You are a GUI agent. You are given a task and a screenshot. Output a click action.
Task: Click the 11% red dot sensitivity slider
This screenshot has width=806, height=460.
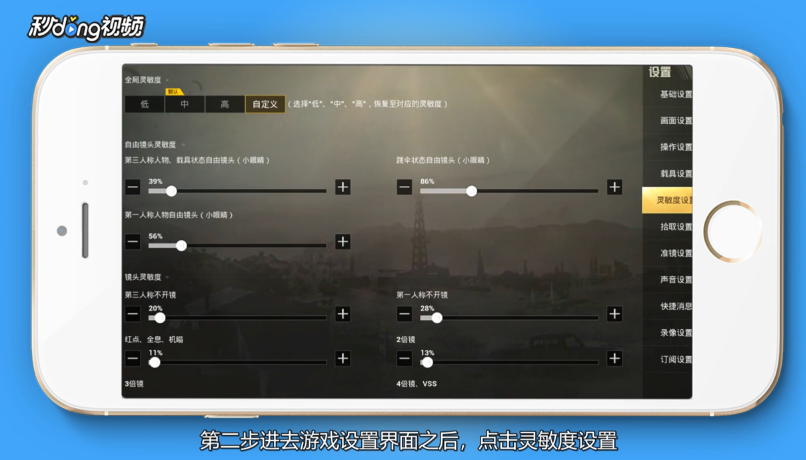point(237,362)
